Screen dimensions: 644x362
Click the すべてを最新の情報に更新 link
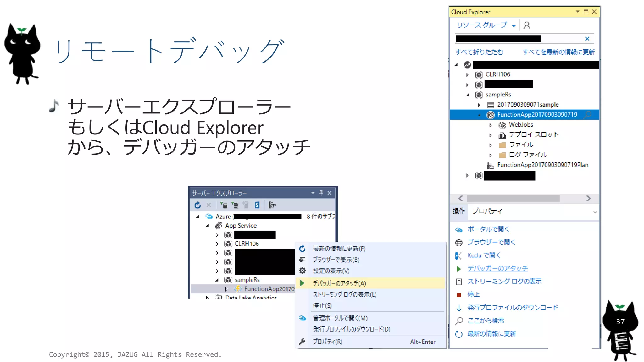pyautogui.click(x=559, y=52)
